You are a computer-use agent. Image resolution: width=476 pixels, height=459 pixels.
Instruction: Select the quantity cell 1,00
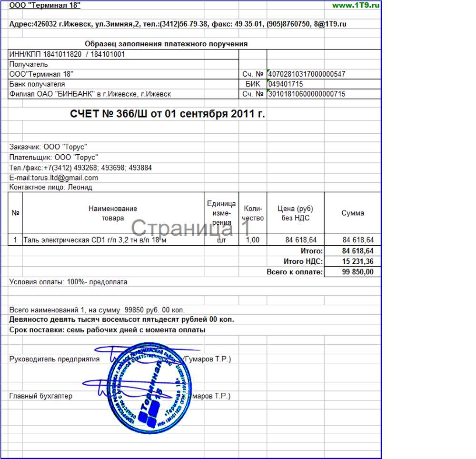(253, 240)
